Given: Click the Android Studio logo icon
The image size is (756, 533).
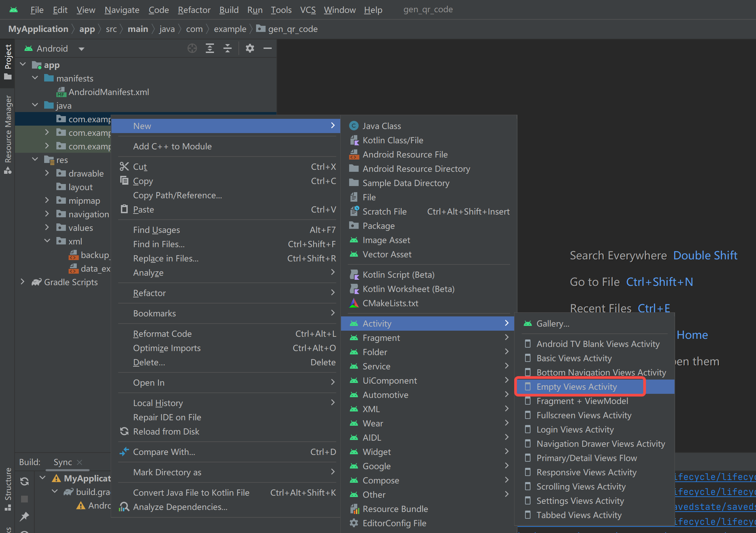Looking at the screenshot, I should pos(14,10).
